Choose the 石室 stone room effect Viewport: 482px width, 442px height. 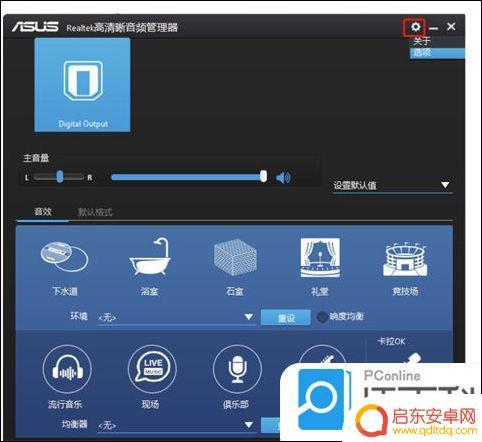click(235, 268)
